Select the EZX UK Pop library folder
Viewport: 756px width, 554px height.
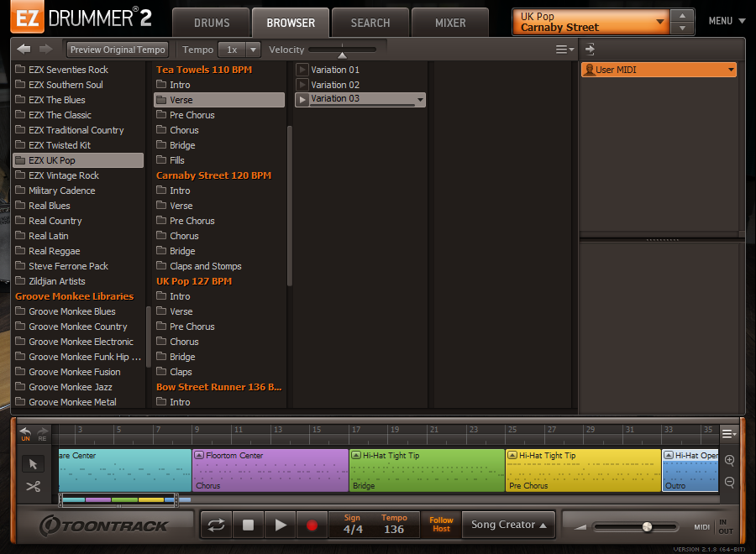(x=78, y=160)
